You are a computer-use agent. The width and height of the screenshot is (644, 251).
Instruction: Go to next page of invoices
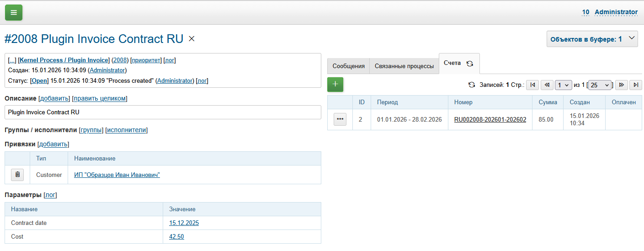621,85
